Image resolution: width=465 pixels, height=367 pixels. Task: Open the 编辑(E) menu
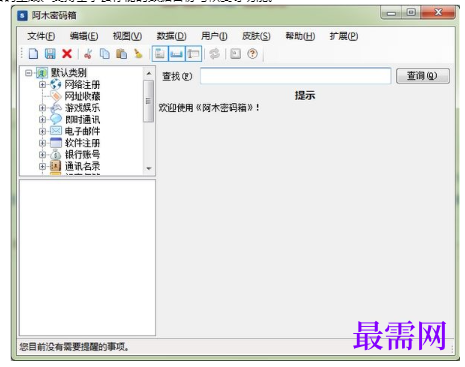click(x=84, y=36)
